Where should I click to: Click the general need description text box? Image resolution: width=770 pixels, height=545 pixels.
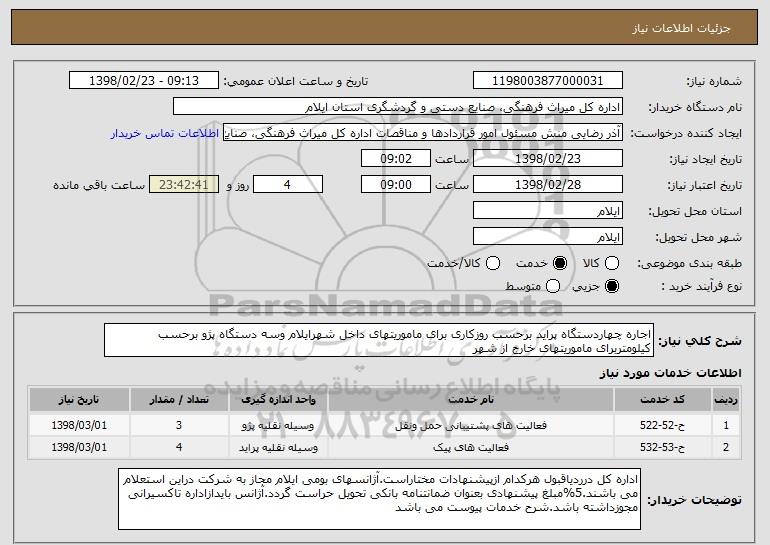coord(379,340)
